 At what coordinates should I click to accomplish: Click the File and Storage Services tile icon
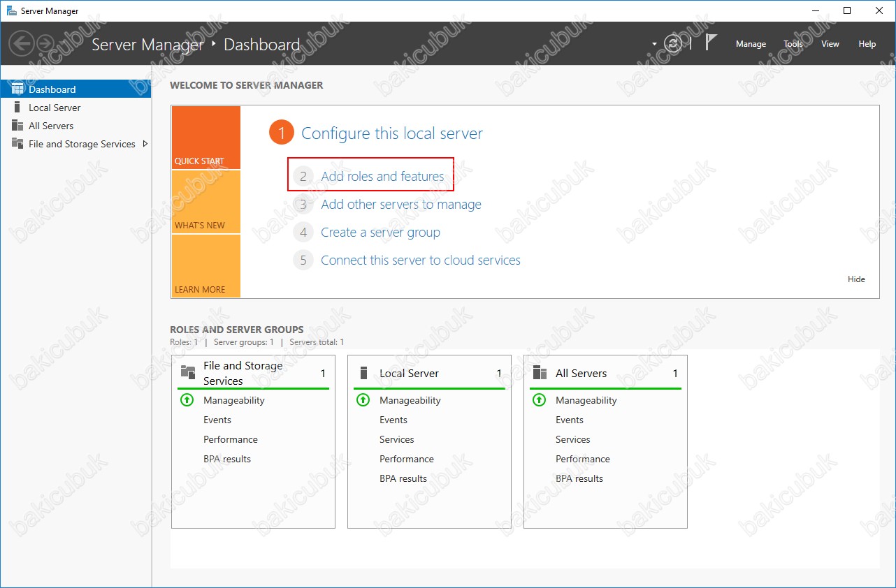click(x=188, y=372)
